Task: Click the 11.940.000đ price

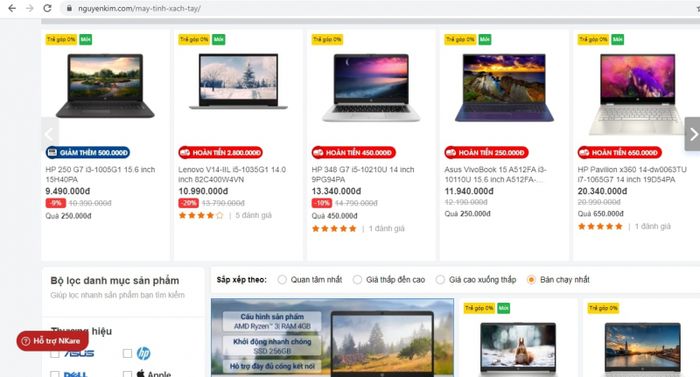Action: (469, 191)
